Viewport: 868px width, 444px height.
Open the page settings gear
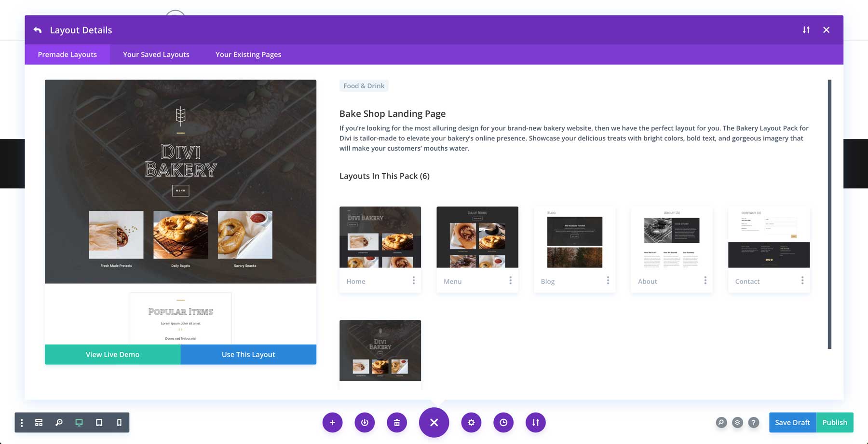point(471,422)
